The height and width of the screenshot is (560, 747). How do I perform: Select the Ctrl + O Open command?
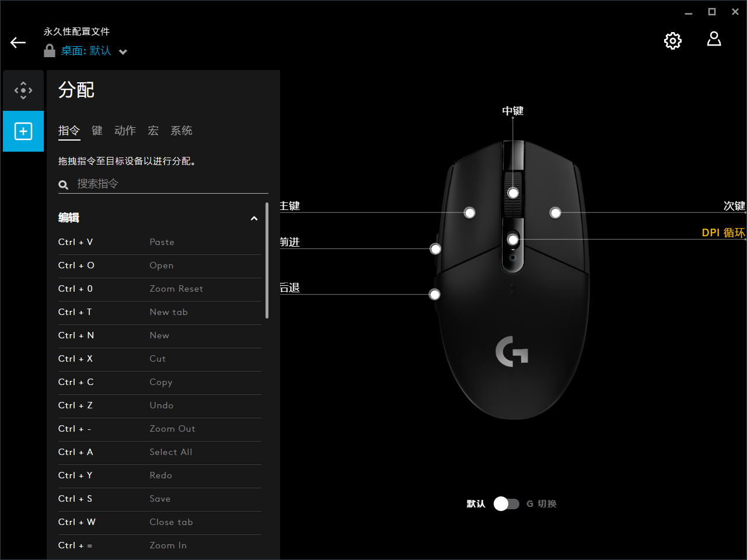coord(160,266)
